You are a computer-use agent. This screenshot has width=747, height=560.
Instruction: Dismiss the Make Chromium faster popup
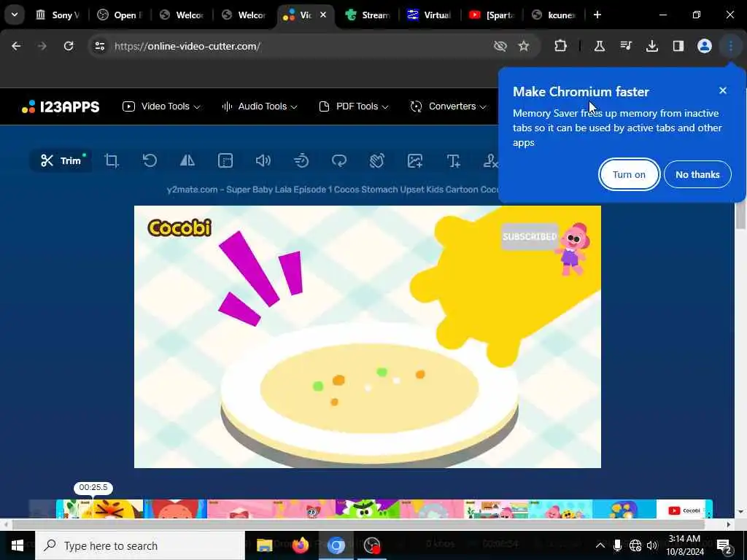coord(723,90)
